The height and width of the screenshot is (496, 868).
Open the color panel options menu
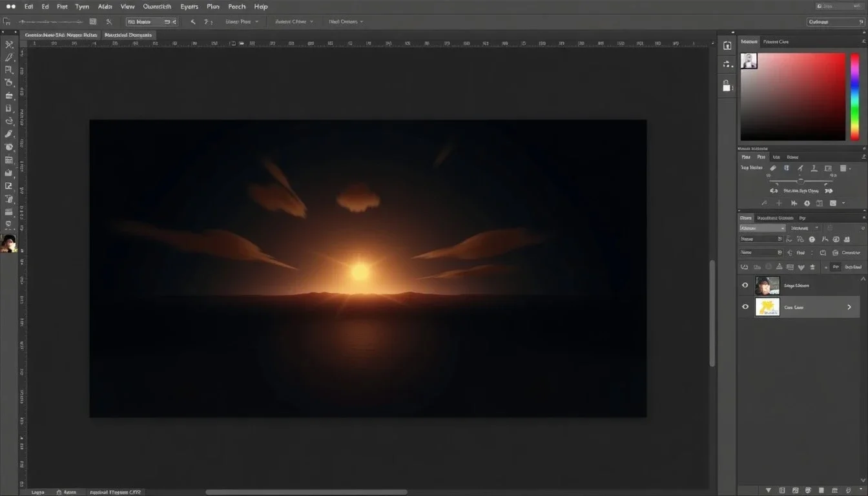coord(863,41)
